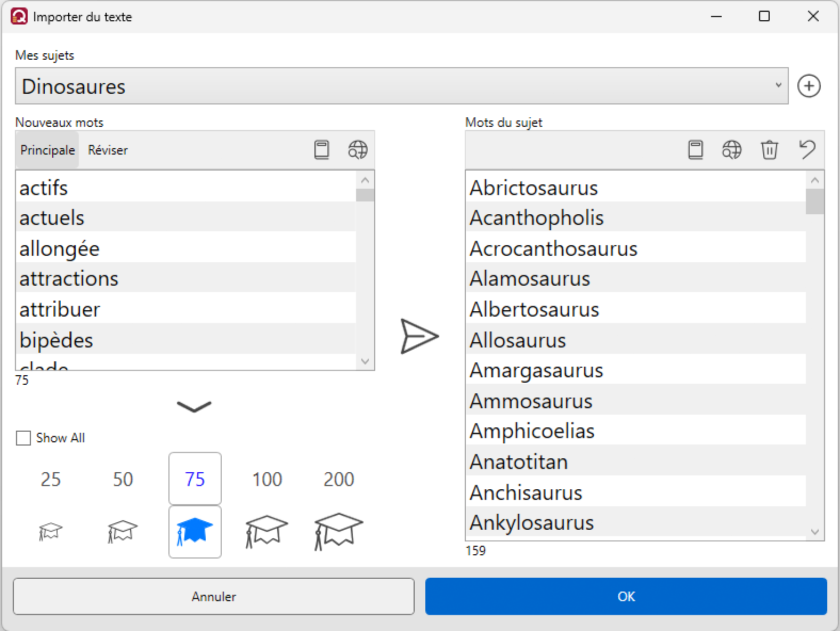Choose 25 words option
This screenshot has height=631, width=840.
coord(51,479)
